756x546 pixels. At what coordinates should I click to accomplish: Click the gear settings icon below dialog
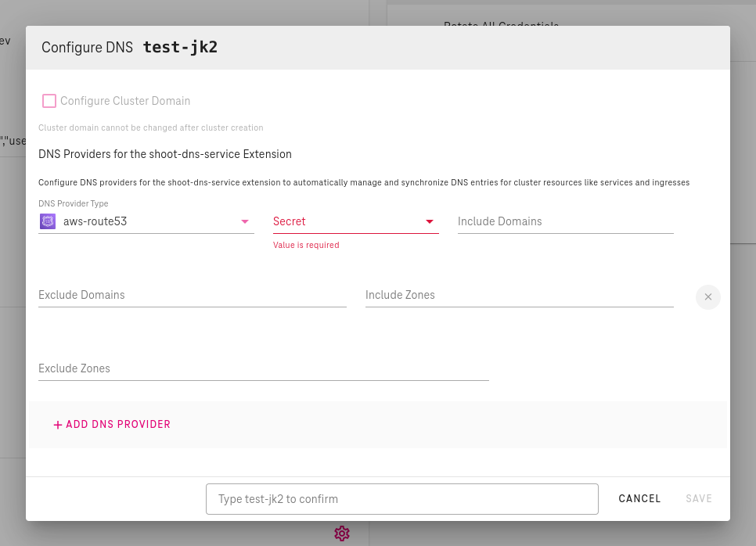(x=341, y=533)
